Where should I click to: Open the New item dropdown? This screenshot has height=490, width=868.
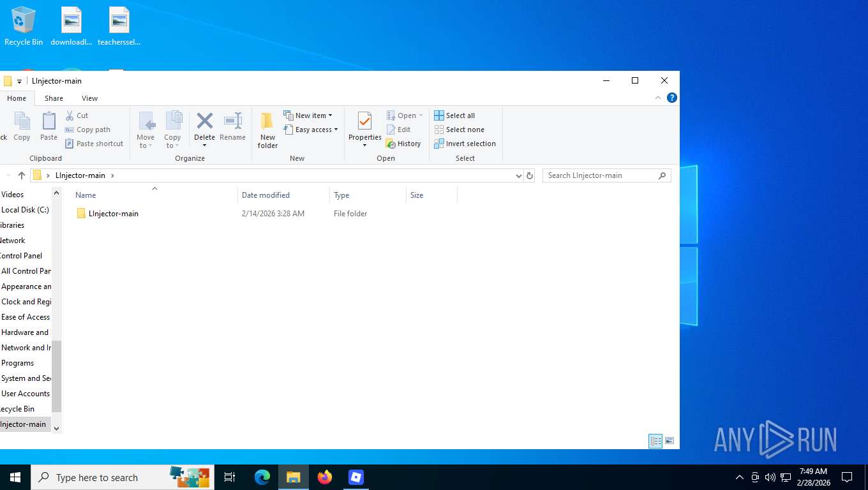(308, 115)
